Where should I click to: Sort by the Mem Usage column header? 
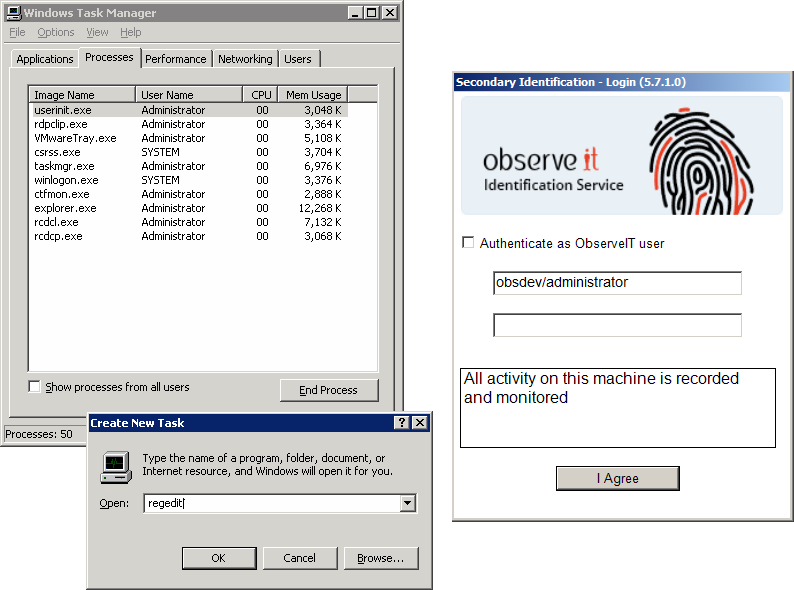(313, 95)
